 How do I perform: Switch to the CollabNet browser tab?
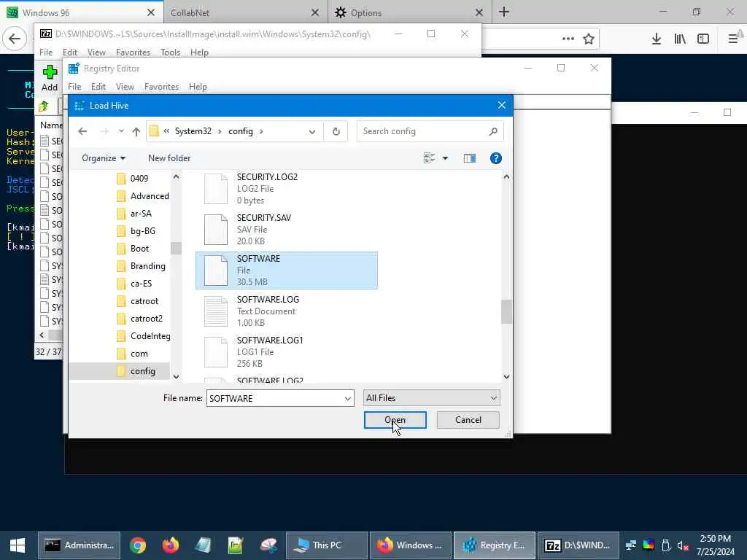[246, 13]
